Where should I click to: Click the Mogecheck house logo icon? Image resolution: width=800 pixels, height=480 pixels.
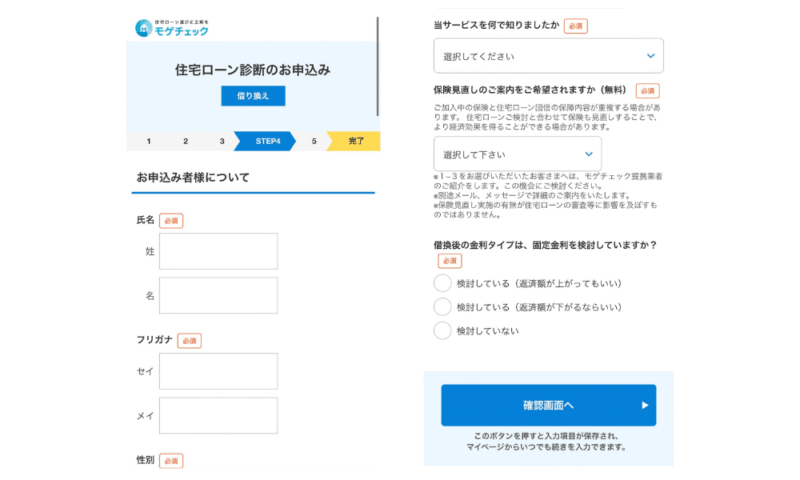pyautogui.click(x=143, y=28)
